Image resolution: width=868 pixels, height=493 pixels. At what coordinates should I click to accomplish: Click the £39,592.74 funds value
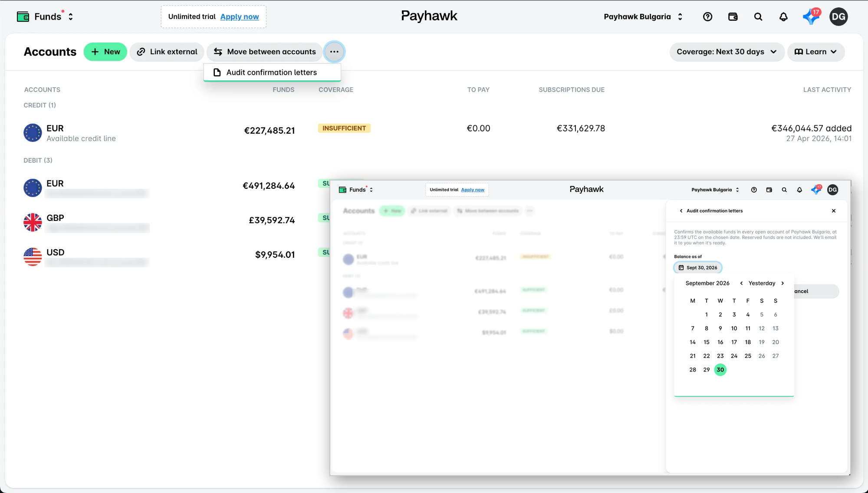(272, 220)
